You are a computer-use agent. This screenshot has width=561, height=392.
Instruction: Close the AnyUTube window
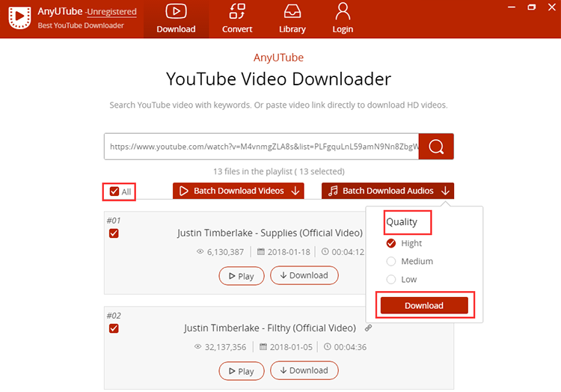(x=552, y=7)
